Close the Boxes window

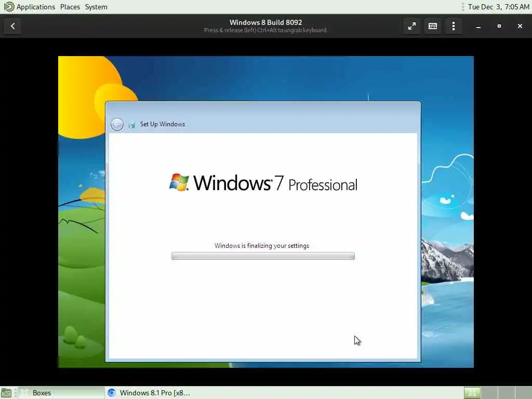[x=520, y=26]
